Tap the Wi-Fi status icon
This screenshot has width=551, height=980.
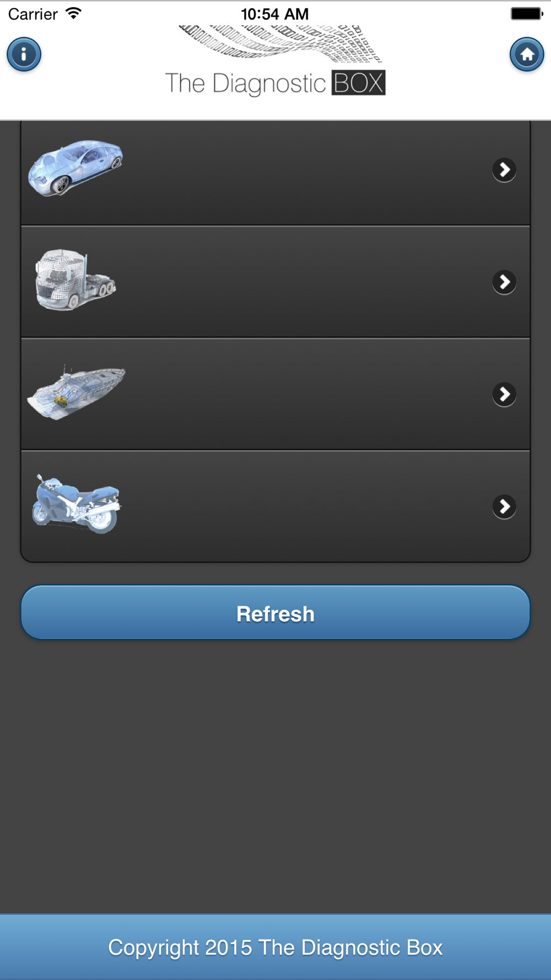click(73, 13)
